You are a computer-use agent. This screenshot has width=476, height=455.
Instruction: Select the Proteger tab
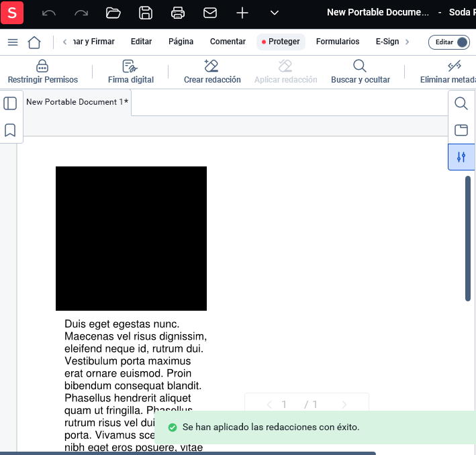point(281,42)
